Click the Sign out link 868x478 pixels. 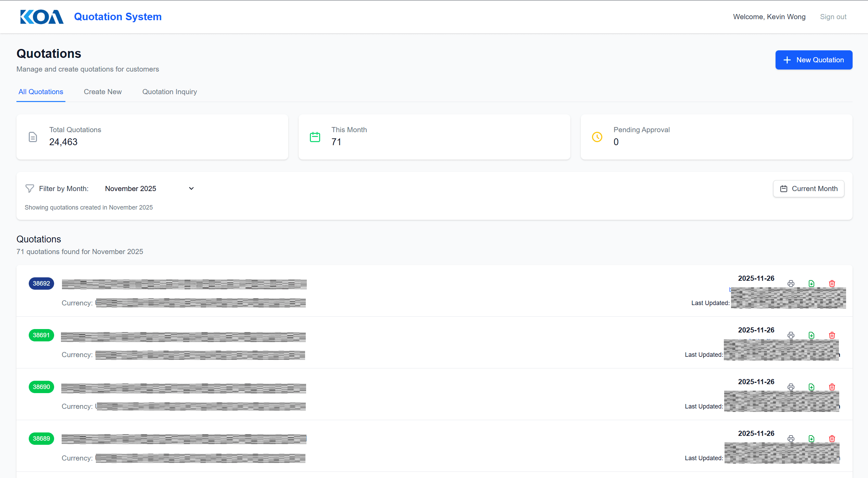tap(833, 17)
